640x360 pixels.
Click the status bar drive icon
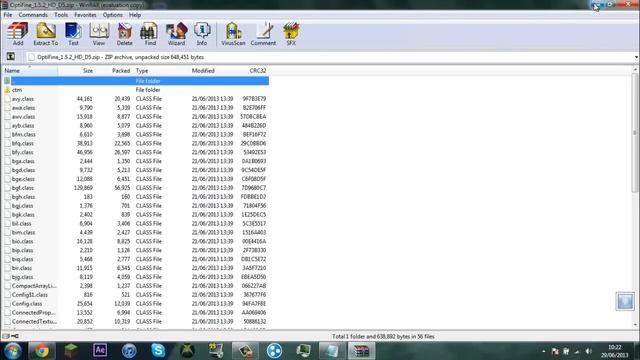pos(6,336)
